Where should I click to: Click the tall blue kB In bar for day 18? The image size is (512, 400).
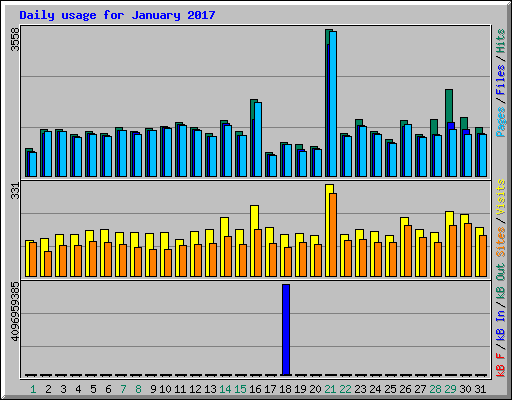coord(286,330)
